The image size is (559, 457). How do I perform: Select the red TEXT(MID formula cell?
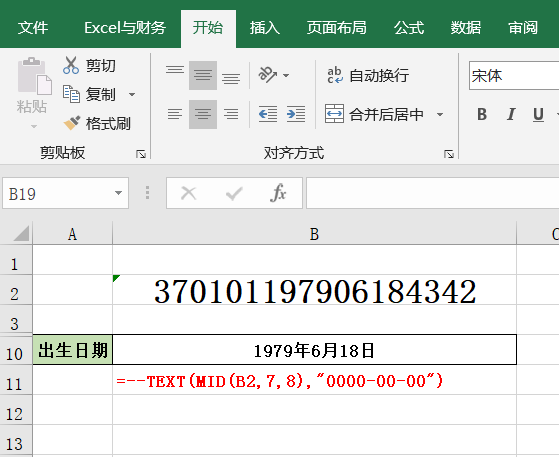click(314, 380)
